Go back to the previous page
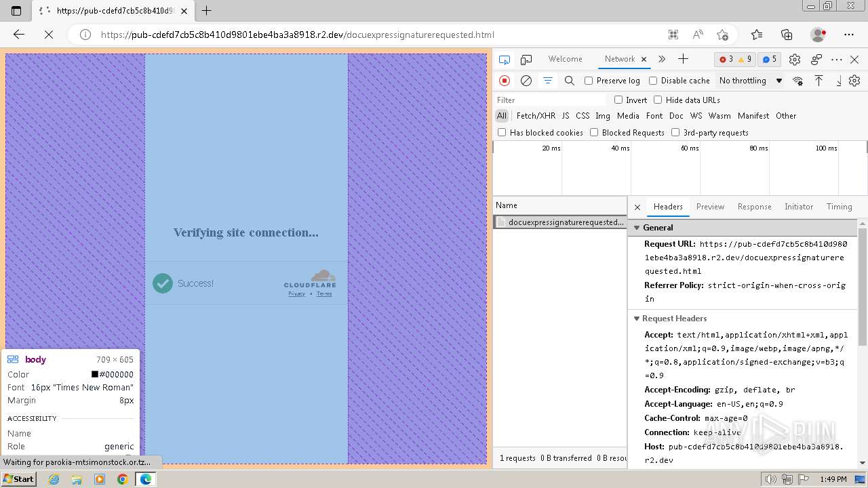The image size is (868, 488). click(x=19, y=35)
